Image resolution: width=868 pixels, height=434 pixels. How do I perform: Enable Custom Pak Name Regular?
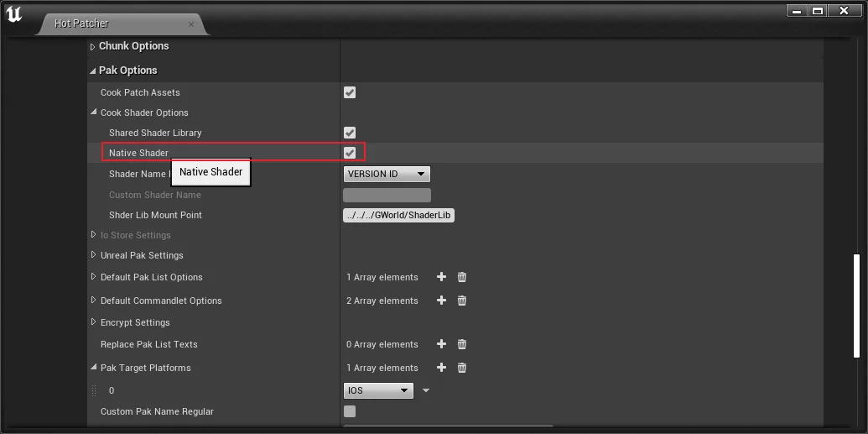coord(350,411)
